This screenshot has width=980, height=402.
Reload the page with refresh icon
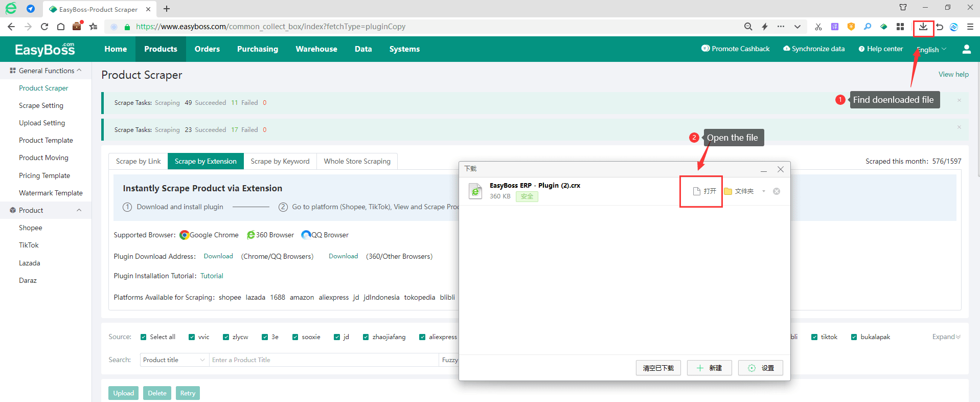[44, 27]
